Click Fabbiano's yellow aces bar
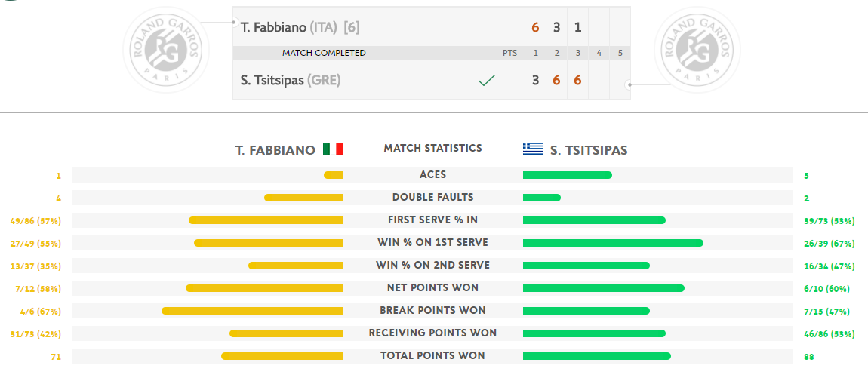The width and height of the screenshot is (868, 390). 334,175
